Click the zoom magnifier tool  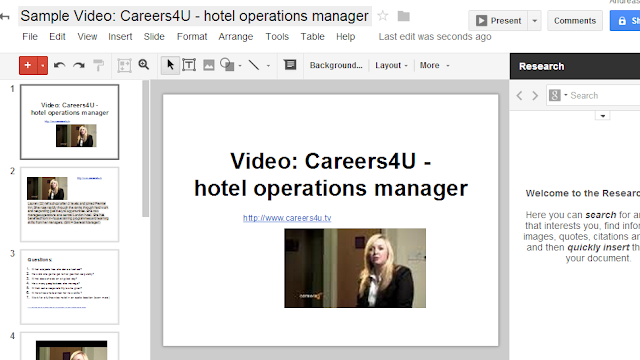tap(144, 65)
